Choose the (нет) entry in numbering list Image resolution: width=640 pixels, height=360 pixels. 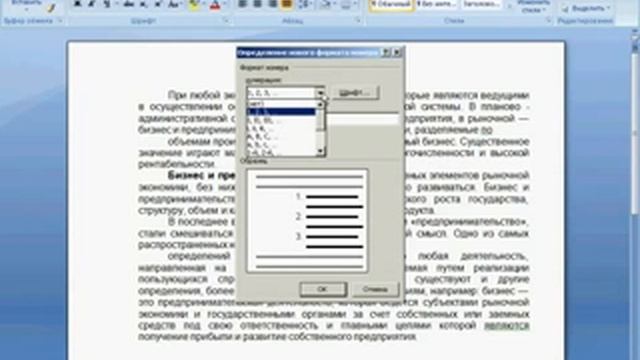pyautogui.click(x=282, y=104)
